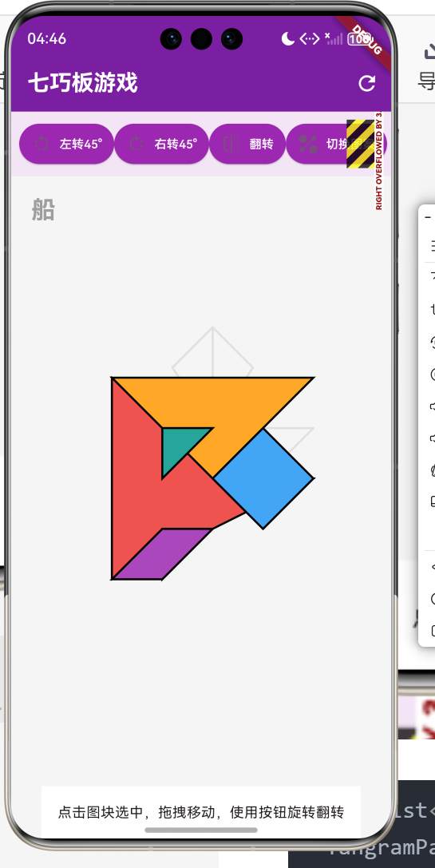Select the purple parallelogram piece
The height and width of the screenshot is (868, 435).
pos(162,553)
